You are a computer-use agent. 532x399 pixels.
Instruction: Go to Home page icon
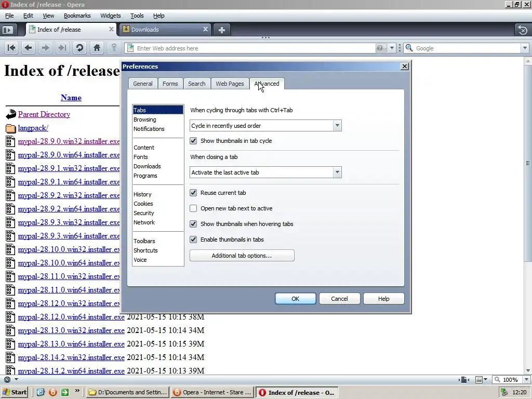(97, 48)
